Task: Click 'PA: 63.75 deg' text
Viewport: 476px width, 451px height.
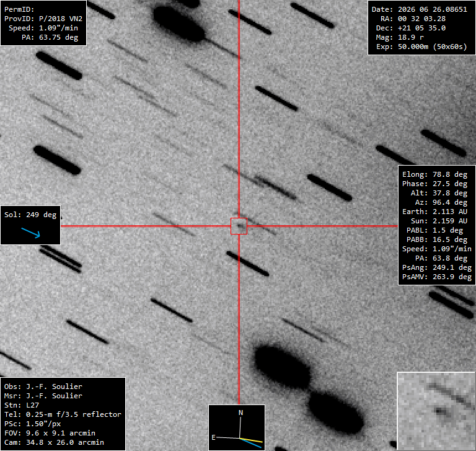Action: coord(50,37)
